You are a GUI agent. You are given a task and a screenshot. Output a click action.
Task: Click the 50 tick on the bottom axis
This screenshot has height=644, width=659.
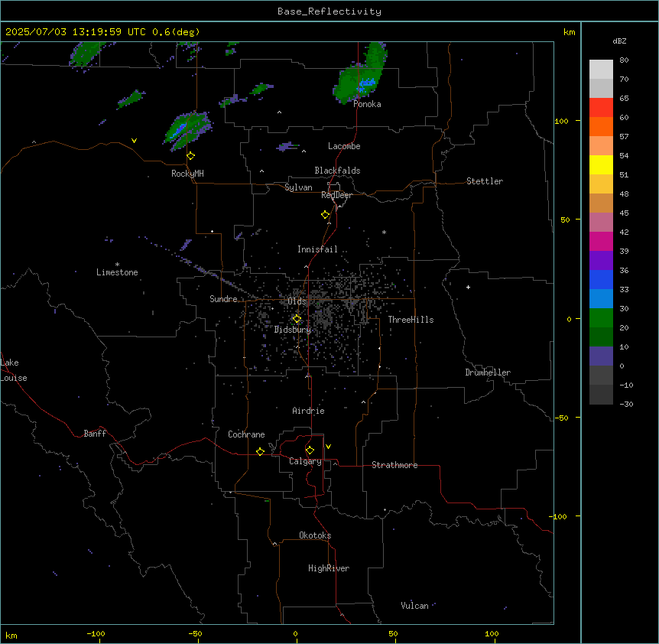[x=393, y=633]
